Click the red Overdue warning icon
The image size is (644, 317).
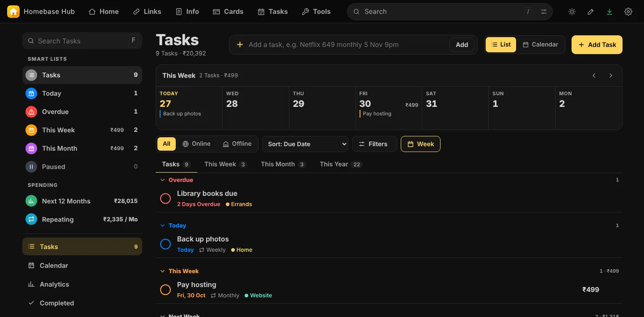pos(31,112)
